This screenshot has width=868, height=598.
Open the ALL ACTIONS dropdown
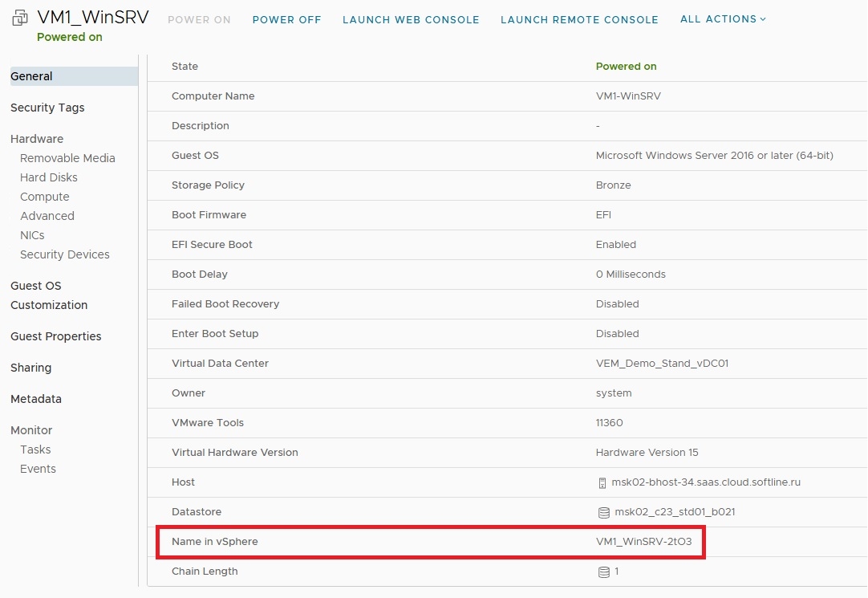coord(723,18)
